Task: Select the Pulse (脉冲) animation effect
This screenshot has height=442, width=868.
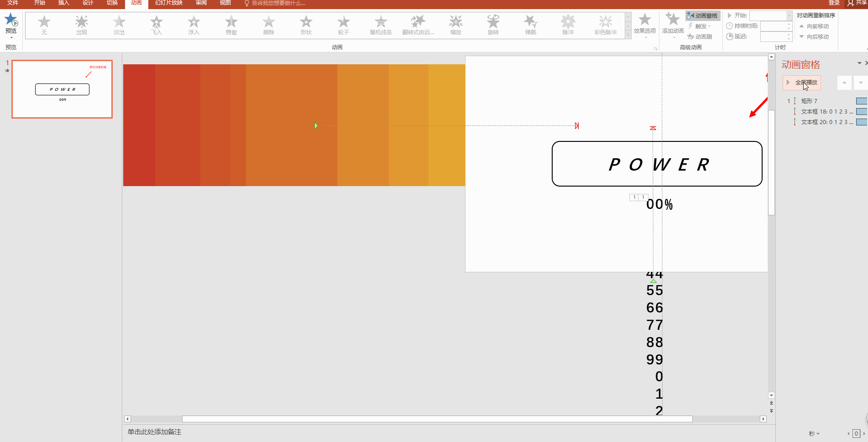Action: click(568, 25)
